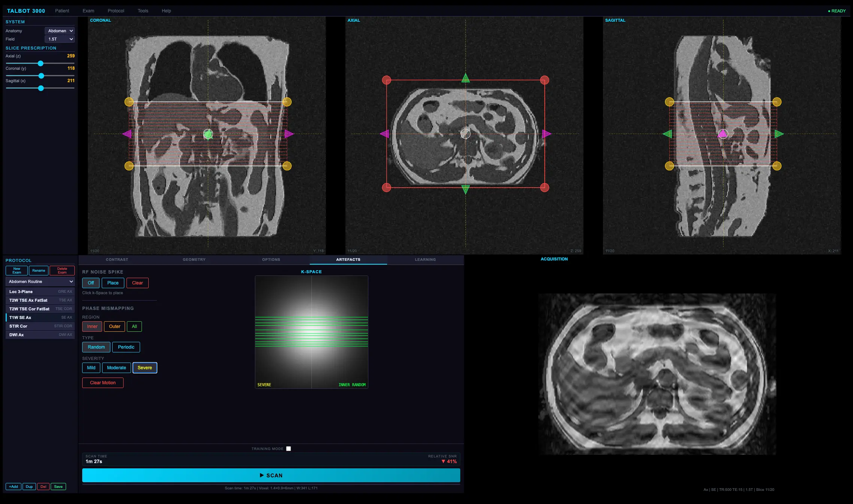Screen dimensions: 853x504
Task: Click bottom-left red corner handle in Axial view
Action: point(386,187)
